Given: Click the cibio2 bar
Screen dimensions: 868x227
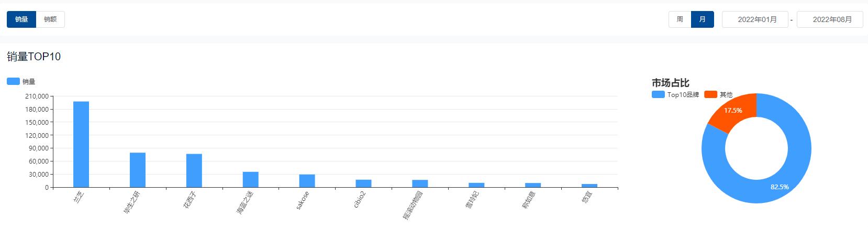Looking at the screenshot, I should [x=363, y=183].
